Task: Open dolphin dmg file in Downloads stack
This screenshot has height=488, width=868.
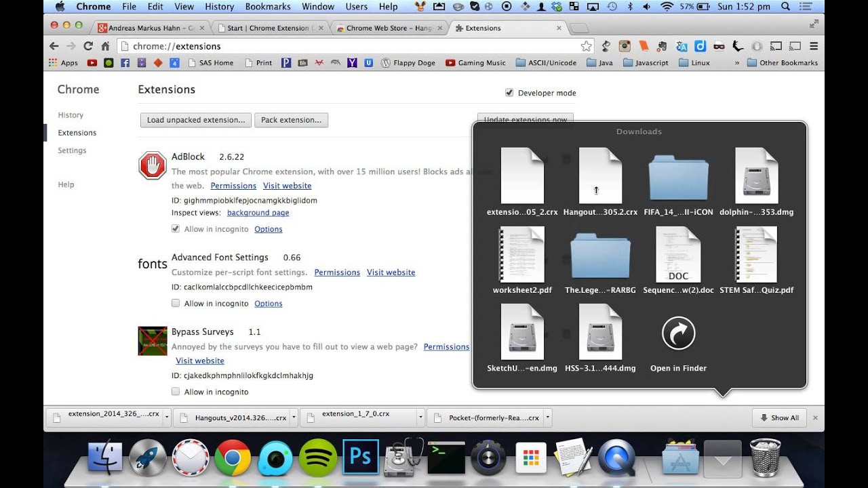Action: [756, 182]
